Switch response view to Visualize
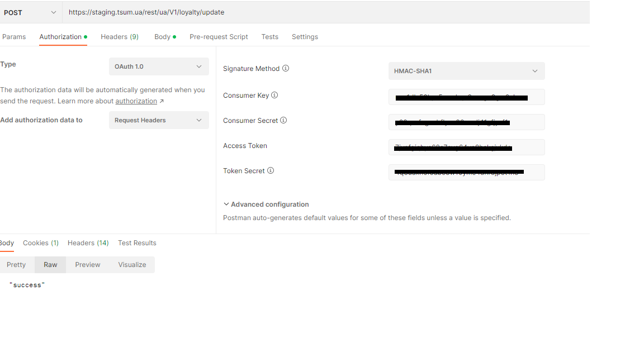 (x=132, y=265)
